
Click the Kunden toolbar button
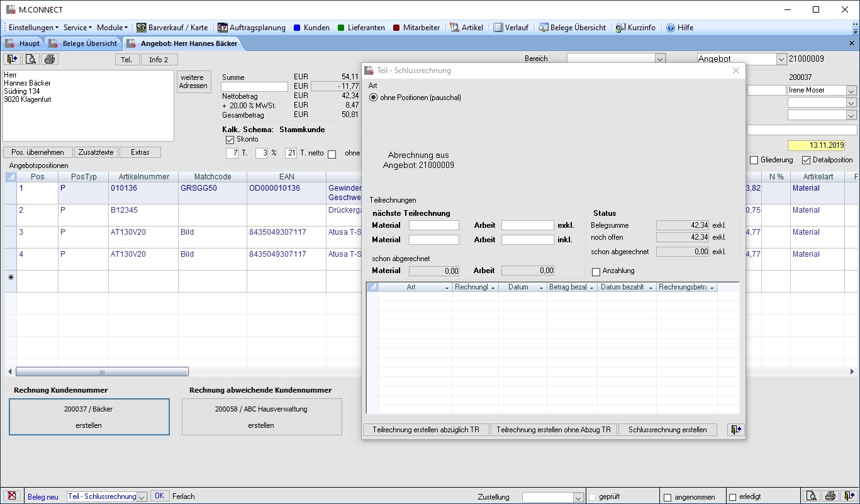(311, 28)
